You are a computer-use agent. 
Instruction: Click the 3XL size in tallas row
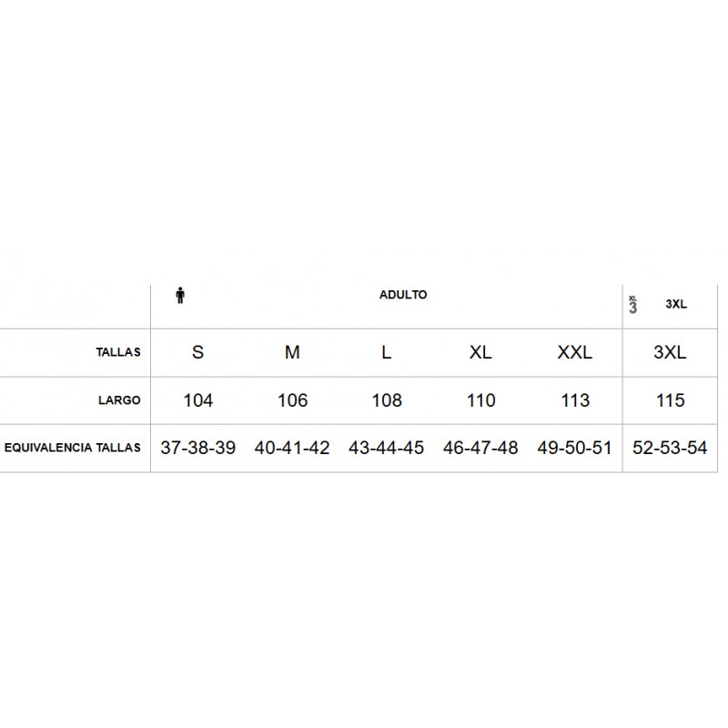point(670,352)
